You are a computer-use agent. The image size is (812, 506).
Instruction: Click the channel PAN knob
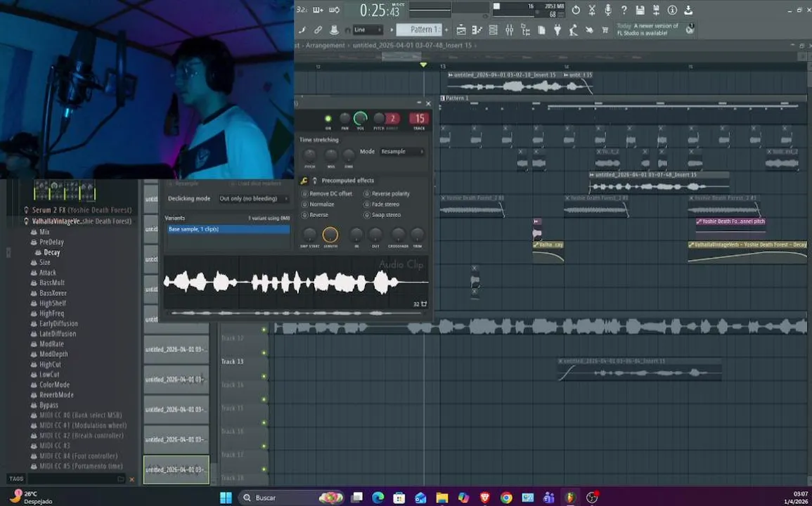pyautogui.click(x=345, y=119)
